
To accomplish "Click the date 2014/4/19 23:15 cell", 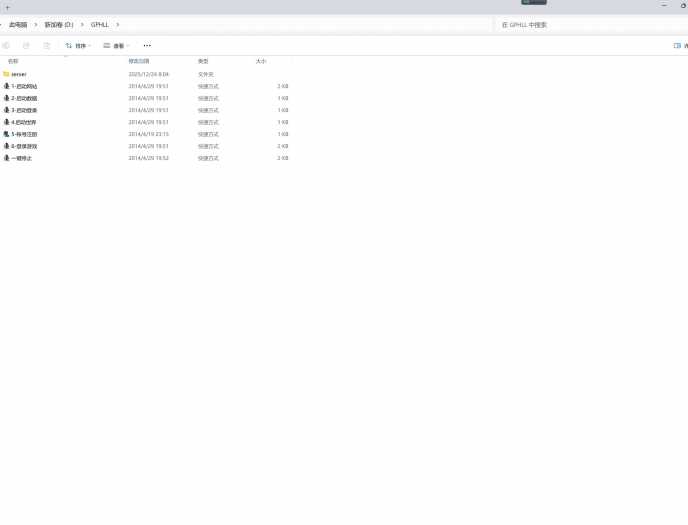I will (148, 134).
